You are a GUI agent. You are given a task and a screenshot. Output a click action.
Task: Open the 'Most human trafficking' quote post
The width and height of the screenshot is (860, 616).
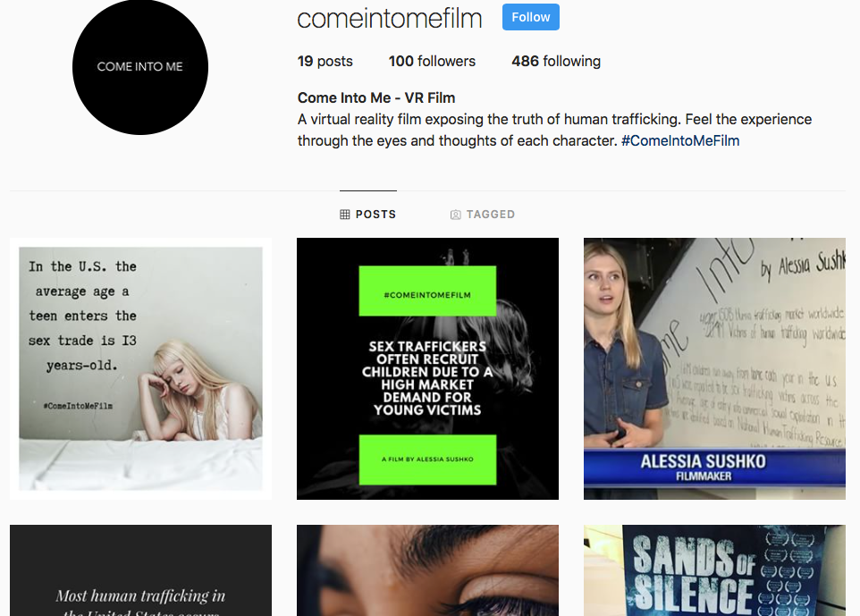click(x=140, y=570)
